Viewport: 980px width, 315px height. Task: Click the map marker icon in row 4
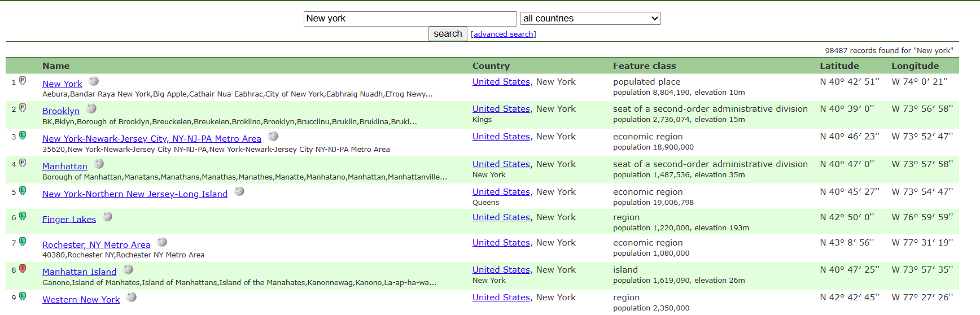(x=23, y=163)
